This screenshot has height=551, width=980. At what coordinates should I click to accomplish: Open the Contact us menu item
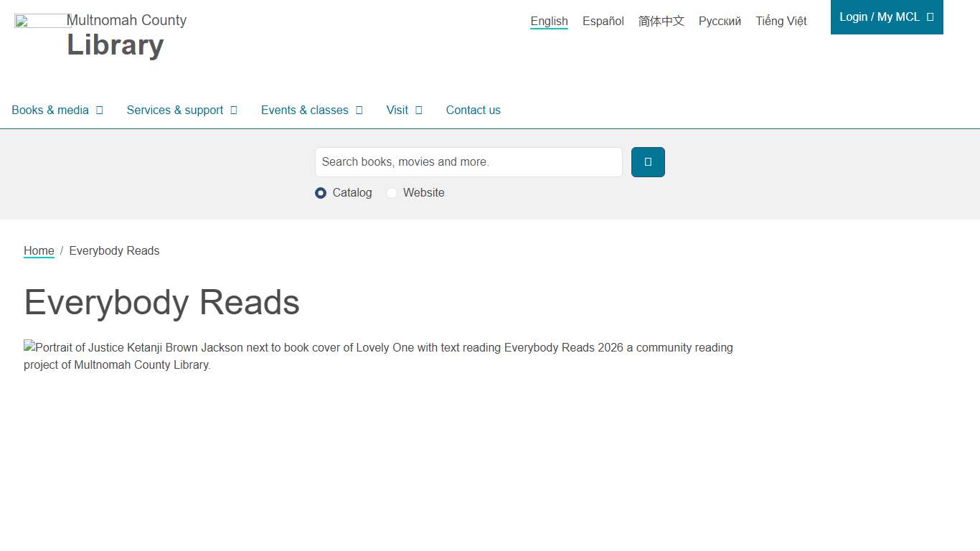click(473, 110)
